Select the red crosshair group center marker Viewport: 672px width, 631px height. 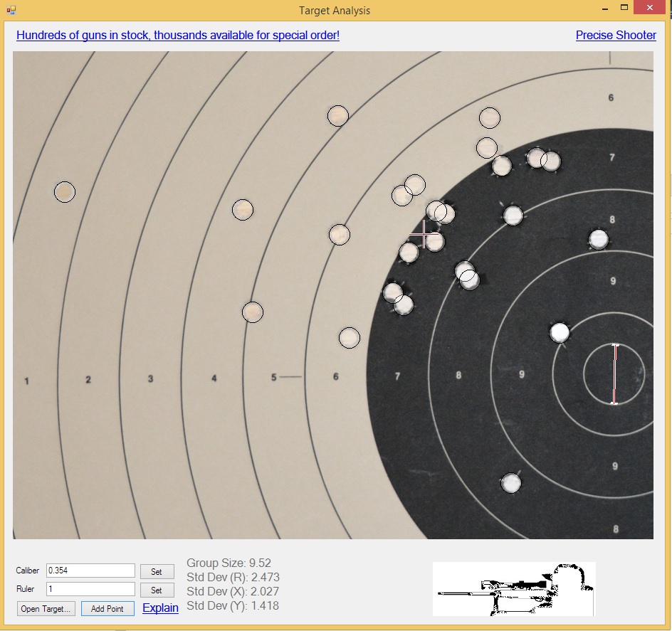coord(424,234)
